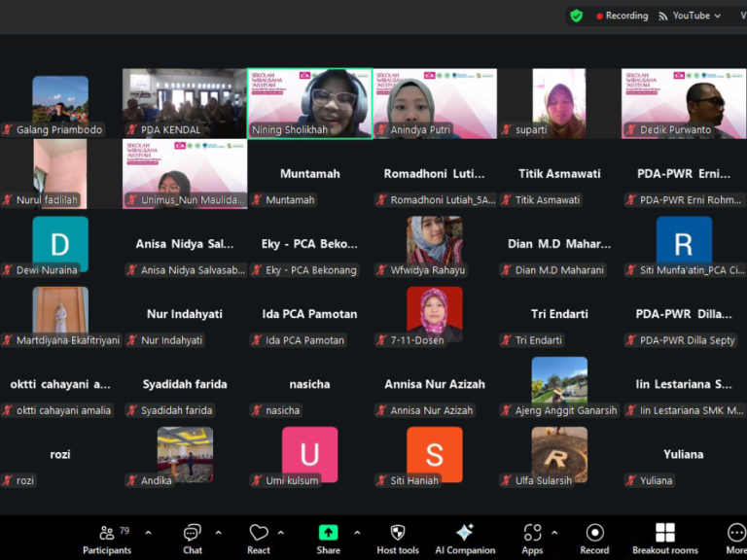Viewport: 747px width, 560px height.
Task: Toggle the Record button in toolbar
Action: pyautogui.click(x=594, y=538)
